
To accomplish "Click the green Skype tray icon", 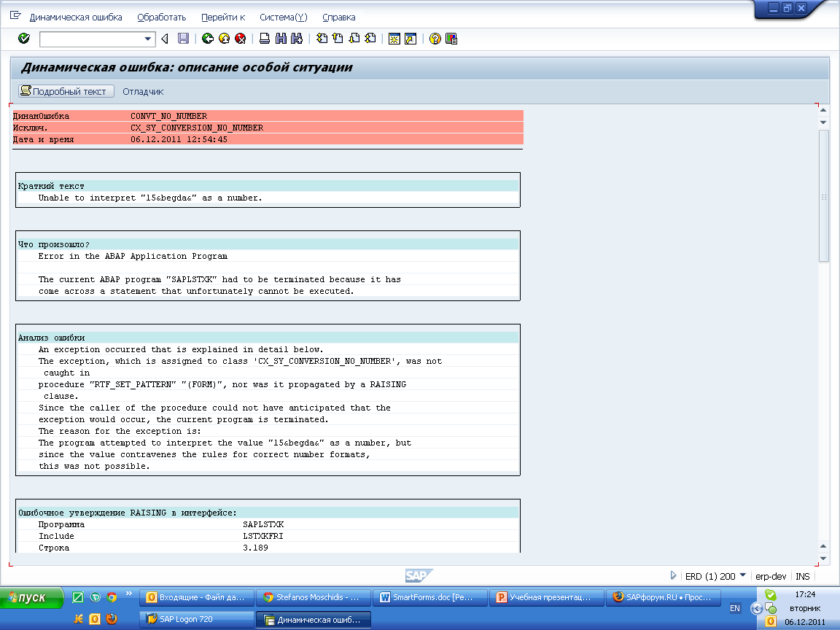I will pyautogui.click(x=770, y=595).
